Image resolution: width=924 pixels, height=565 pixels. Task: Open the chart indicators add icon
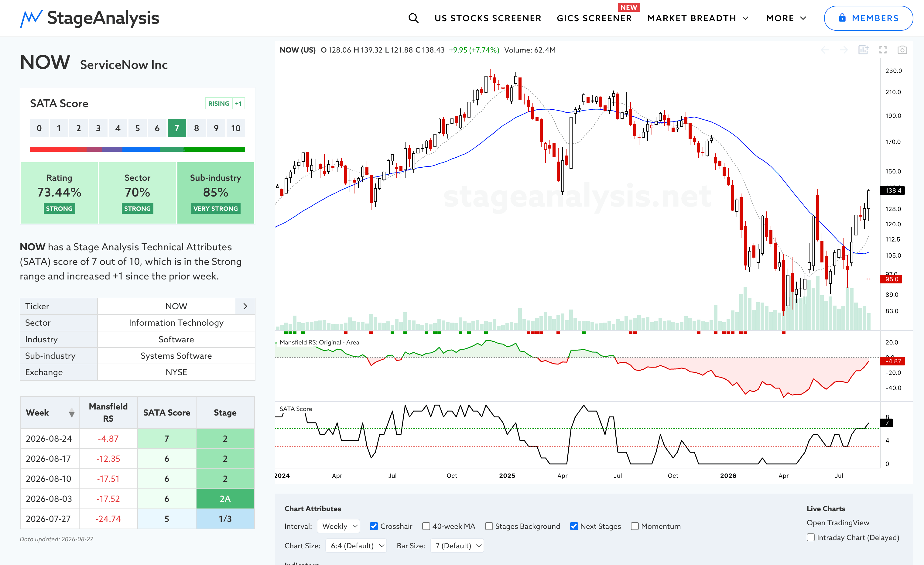point(864,50)
